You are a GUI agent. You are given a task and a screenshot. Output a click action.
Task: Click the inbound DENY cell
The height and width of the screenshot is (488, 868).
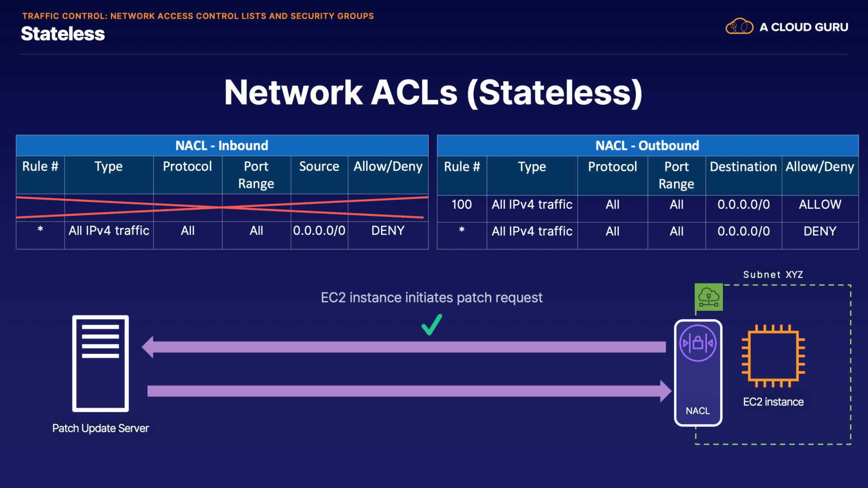(x=387, y=231)
